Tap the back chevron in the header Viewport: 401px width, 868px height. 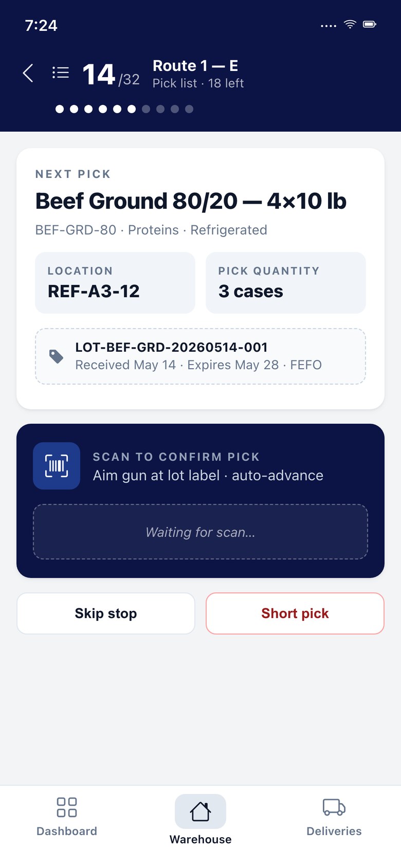click(x=28, y=73)
